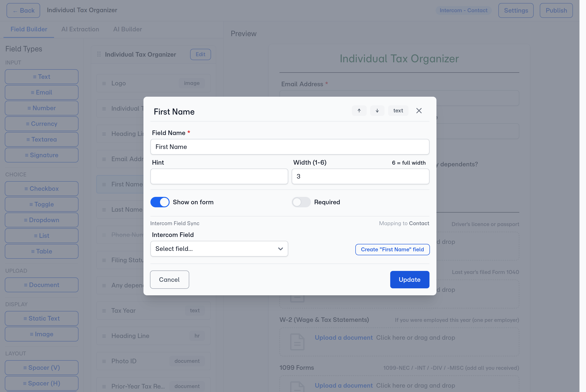Add a Spacer (H) layout element
This screenshot has height=392, width=586.
point(42,384)
